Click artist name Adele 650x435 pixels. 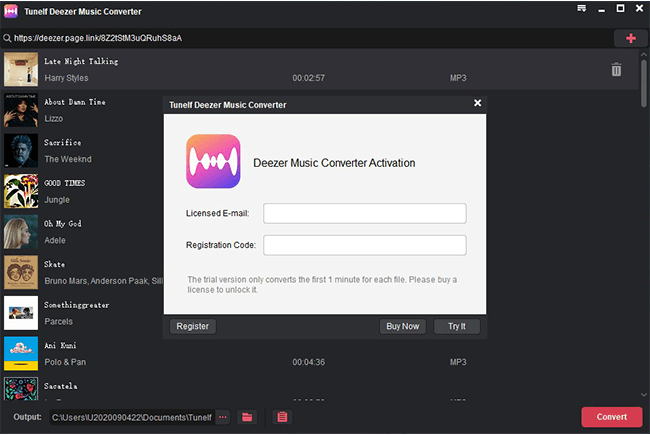coord(55,241)
